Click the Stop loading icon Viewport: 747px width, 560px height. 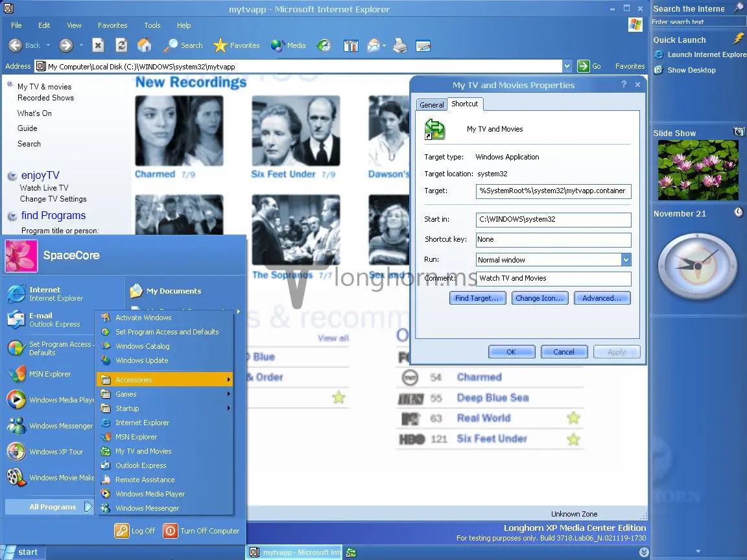tap(98, 45)
